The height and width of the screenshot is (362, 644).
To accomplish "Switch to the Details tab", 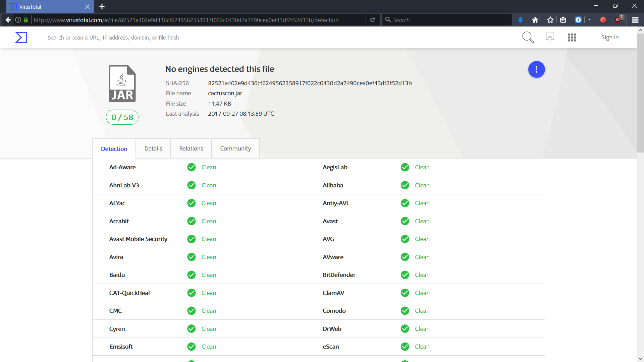I will [x=153, y=148].
